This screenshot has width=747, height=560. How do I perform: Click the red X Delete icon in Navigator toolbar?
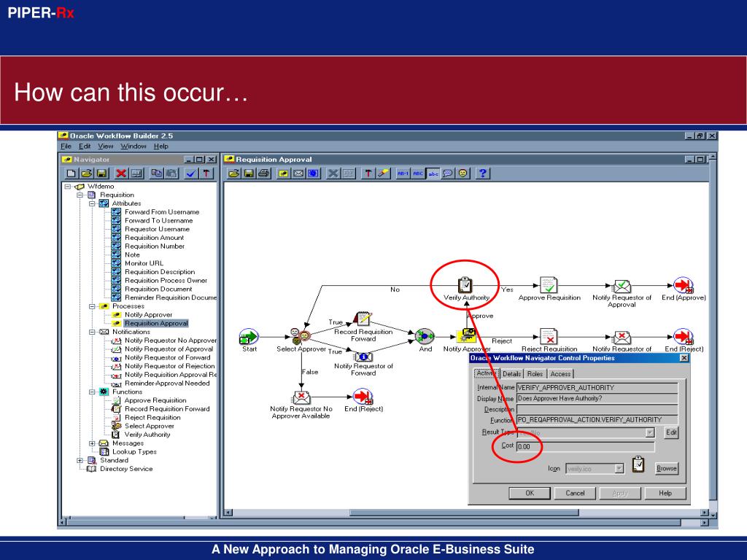(x=122, y=174)
